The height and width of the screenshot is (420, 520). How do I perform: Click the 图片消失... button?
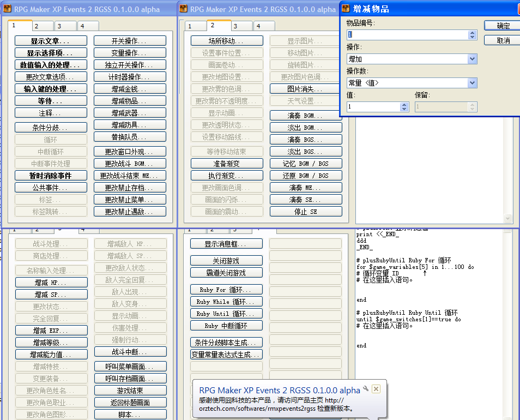(x=306, y=89)
